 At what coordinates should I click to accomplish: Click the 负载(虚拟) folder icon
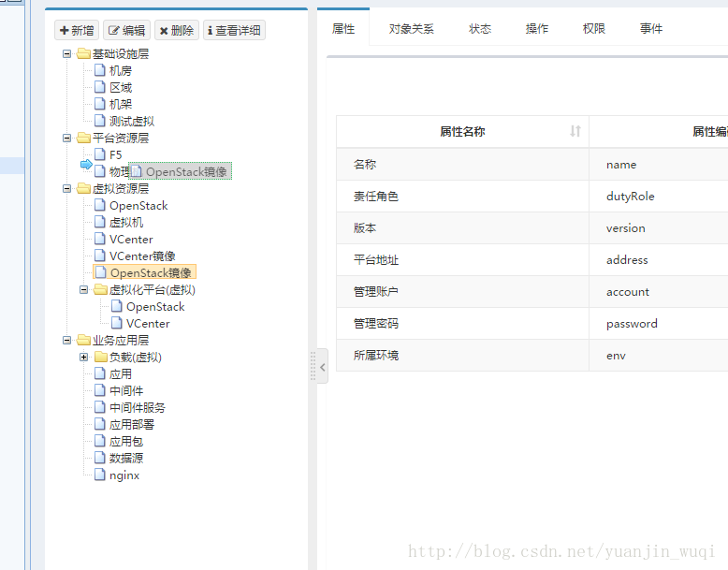click(x=100, y=358)
